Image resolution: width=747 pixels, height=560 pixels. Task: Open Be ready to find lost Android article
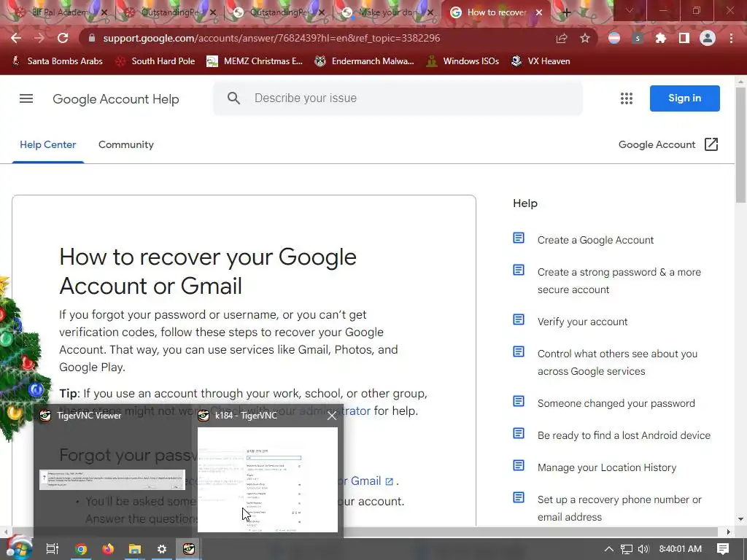point(624,435)
